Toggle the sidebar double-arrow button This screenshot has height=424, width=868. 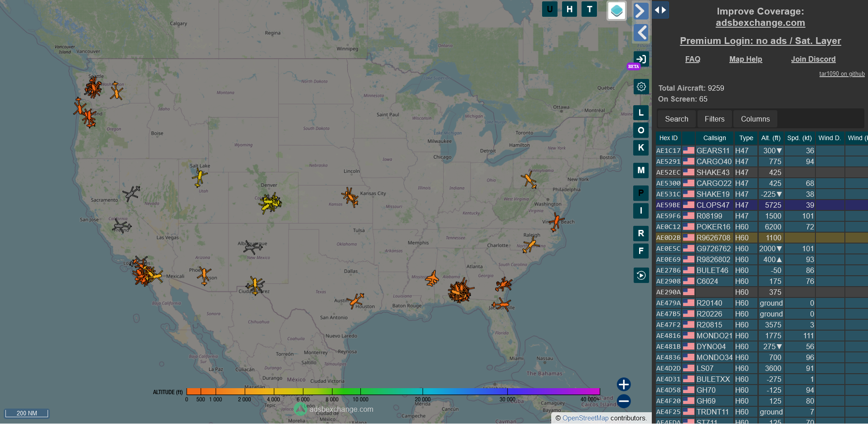[x=660, y=10]
